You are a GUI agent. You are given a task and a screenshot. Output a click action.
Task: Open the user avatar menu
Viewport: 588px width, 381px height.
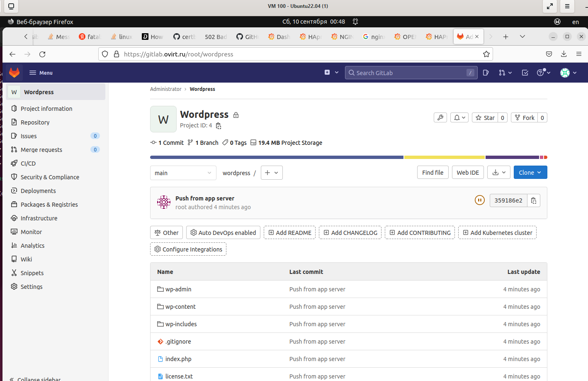click(568, 73)
